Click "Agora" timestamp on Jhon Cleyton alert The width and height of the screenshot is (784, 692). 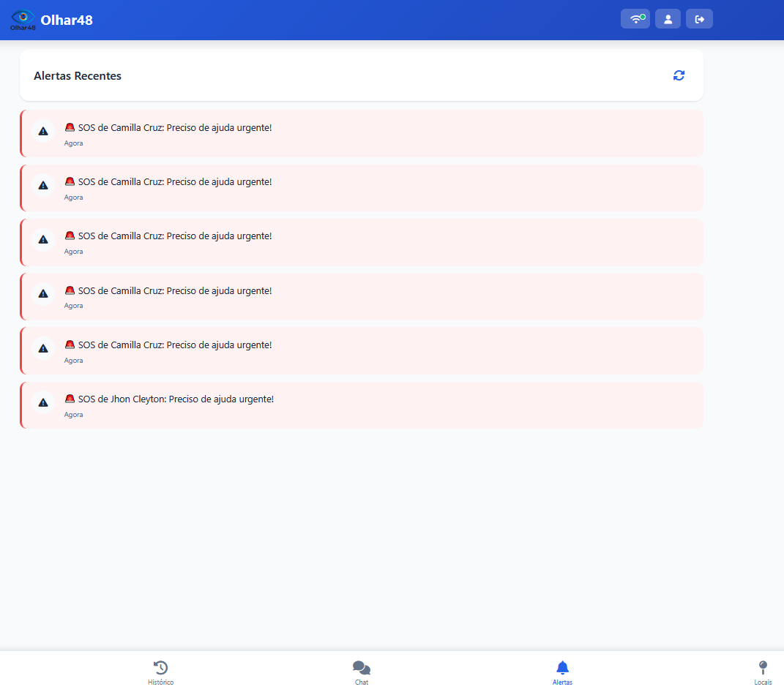tap(74, 415)
